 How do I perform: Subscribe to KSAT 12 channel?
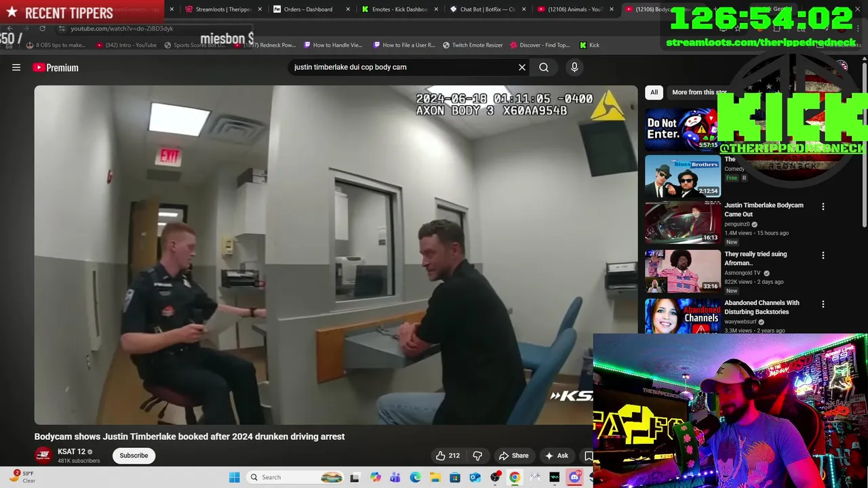pos(134,455)
